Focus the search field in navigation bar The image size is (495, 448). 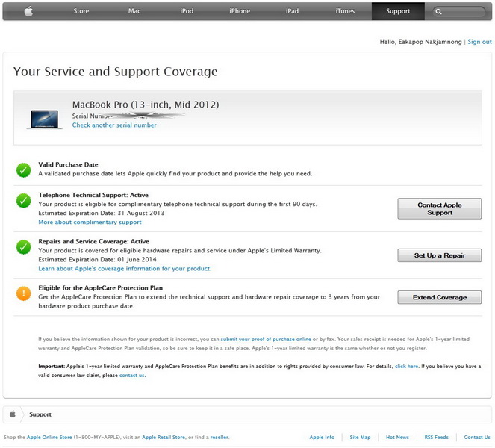tap(458, 12)
